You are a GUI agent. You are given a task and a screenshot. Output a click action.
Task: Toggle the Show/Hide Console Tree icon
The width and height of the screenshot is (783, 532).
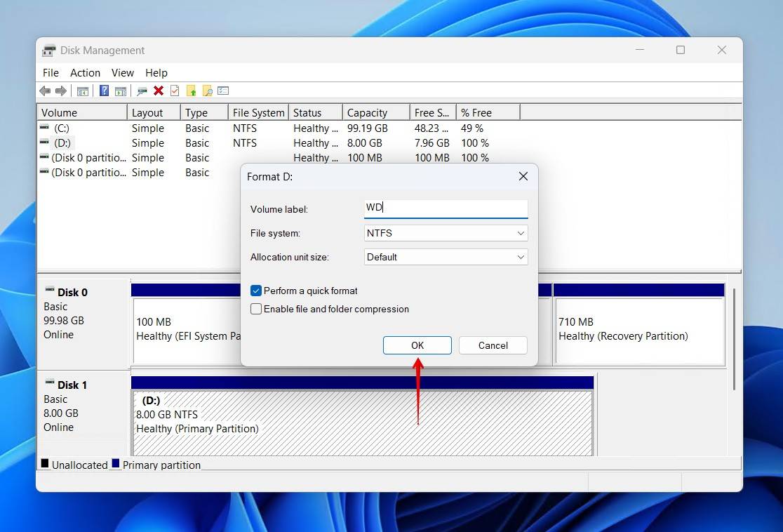tap(83, 91)
